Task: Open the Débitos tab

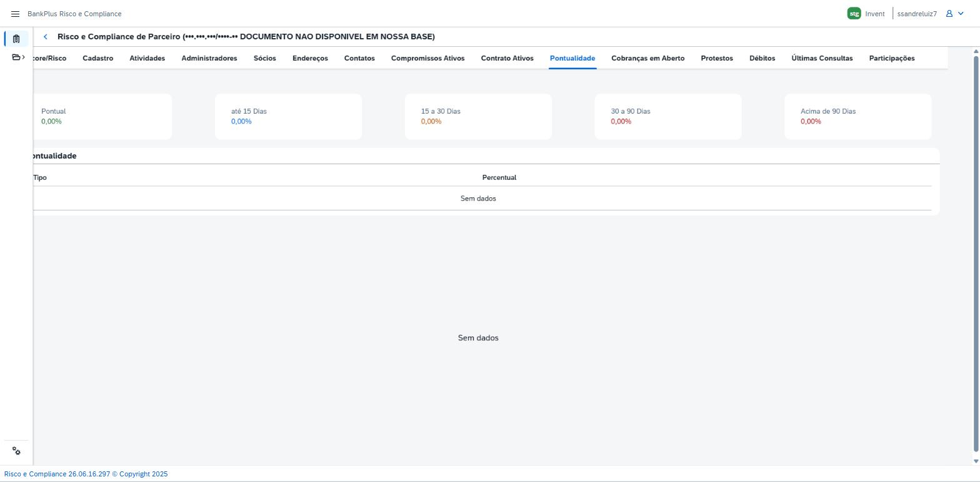Action: [x=762, y=58]
